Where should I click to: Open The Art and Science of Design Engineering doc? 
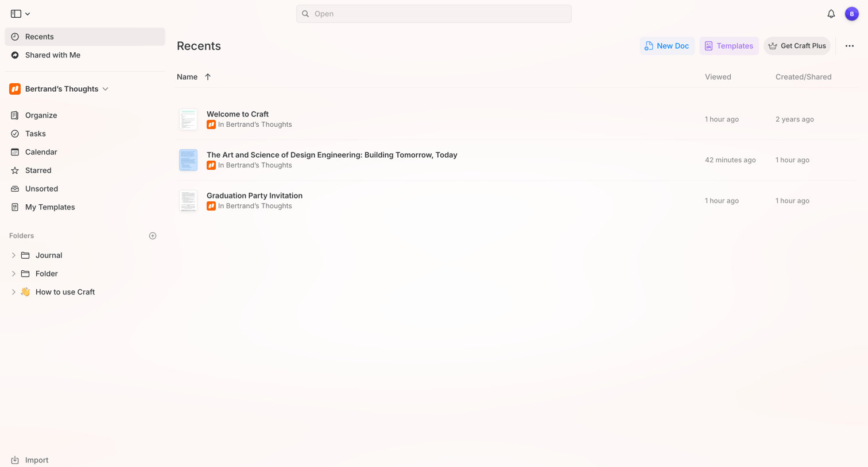coord(332,155)
